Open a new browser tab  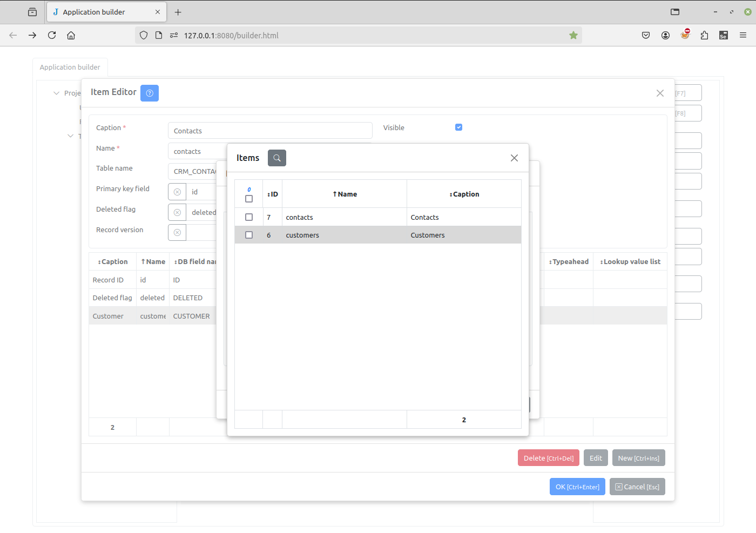click(x=178, y=12)
